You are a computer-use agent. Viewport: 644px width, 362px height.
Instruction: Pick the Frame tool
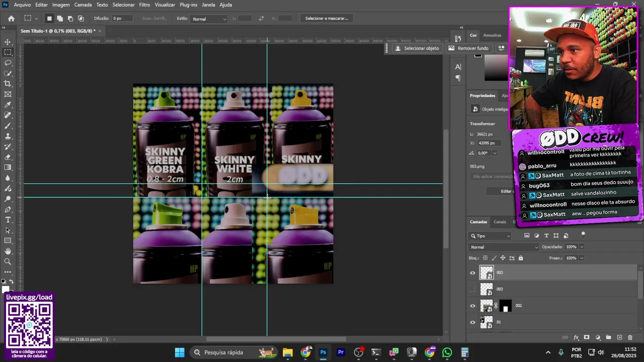click(x=8, y=95)
